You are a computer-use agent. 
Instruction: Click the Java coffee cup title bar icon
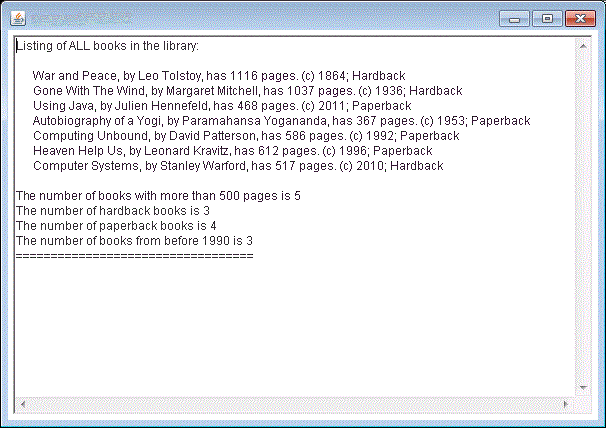coord(18,18)
